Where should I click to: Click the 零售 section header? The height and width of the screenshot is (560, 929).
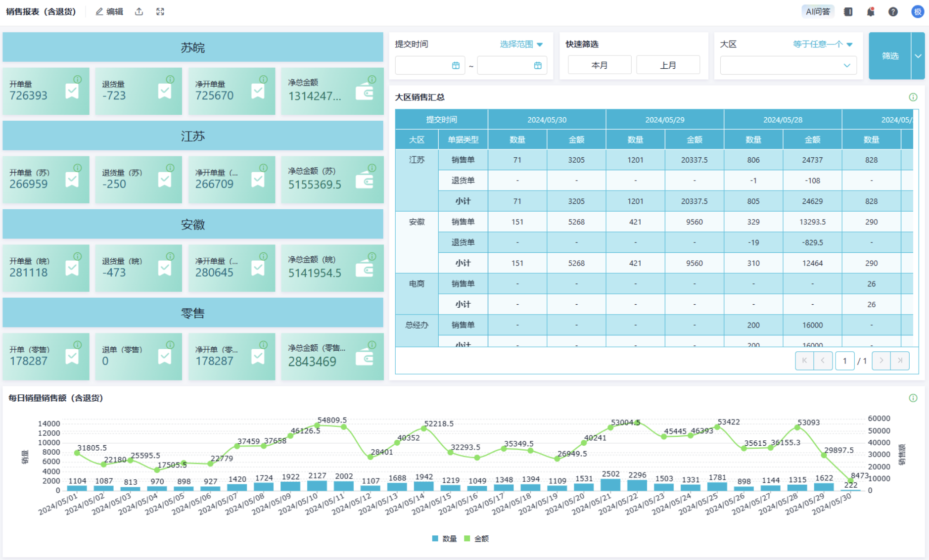(x=193, y=313)
